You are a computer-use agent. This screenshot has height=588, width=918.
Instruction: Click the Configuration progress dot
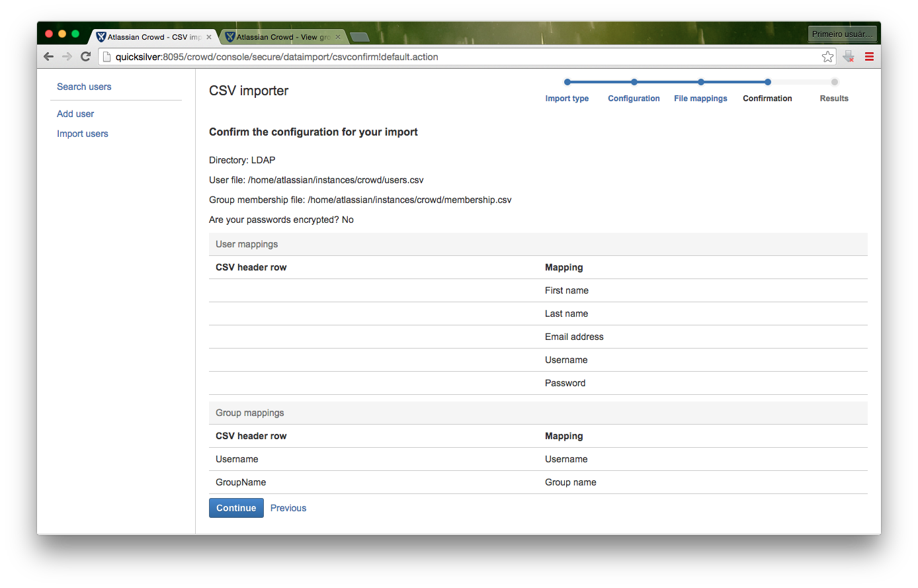pos(634,82)
